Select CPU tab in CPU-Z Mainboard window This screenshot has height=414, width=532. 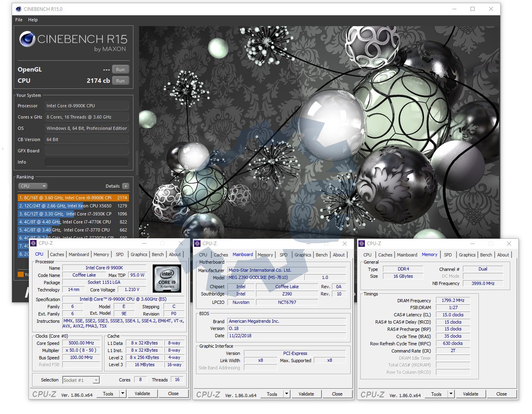click(203, 255)
